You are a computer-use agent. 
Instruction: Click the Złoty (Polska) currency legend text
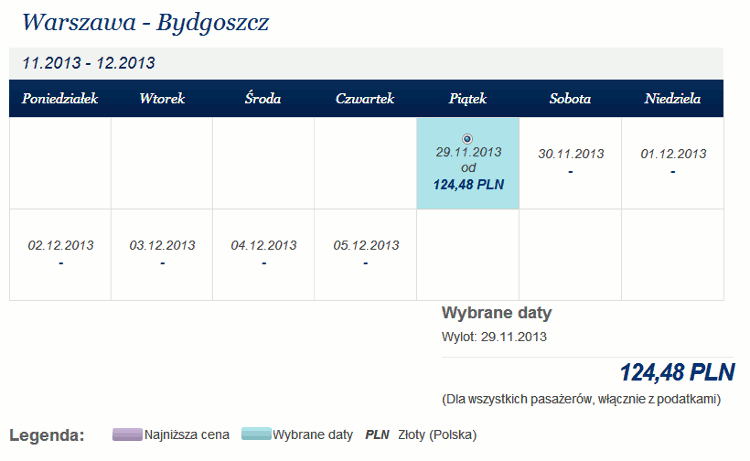[437, 435]
